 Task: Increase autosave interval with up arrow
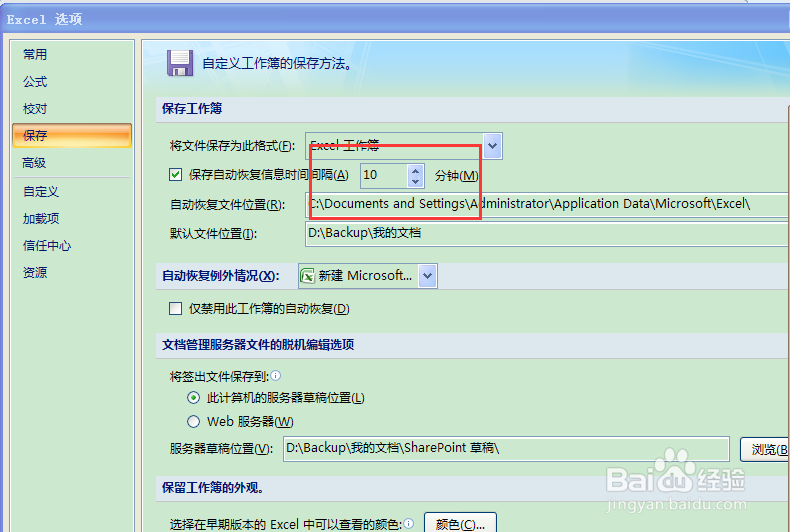tap(415, 170)
